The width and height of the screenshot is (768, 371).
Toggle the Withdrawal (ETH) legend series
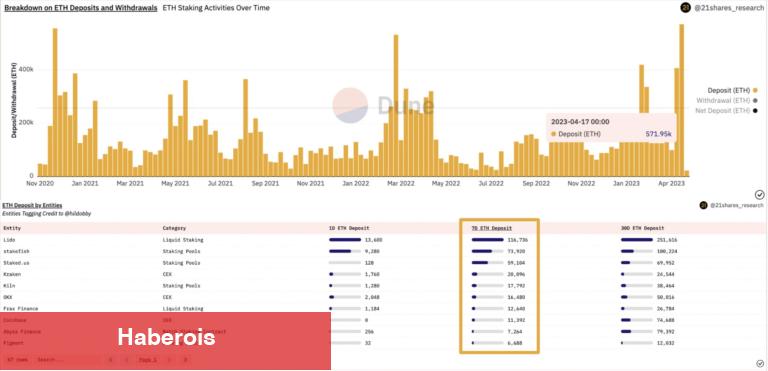[x=727, y=100]
